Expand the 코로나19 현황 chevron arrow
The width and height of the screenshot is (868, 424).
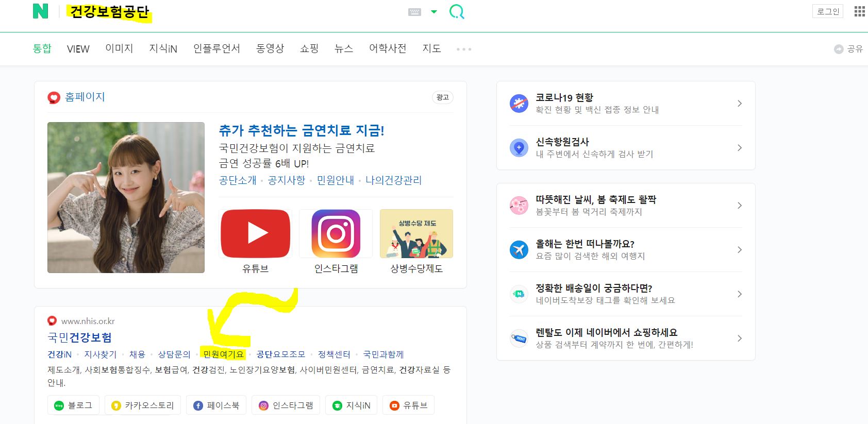point(740,104)
